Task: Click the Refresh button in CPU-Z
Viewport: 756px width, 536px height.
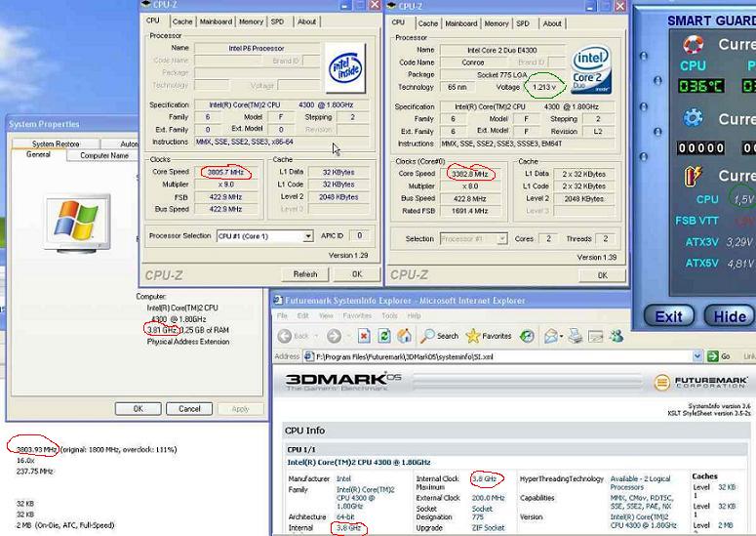Action: [x=305, y=274]
